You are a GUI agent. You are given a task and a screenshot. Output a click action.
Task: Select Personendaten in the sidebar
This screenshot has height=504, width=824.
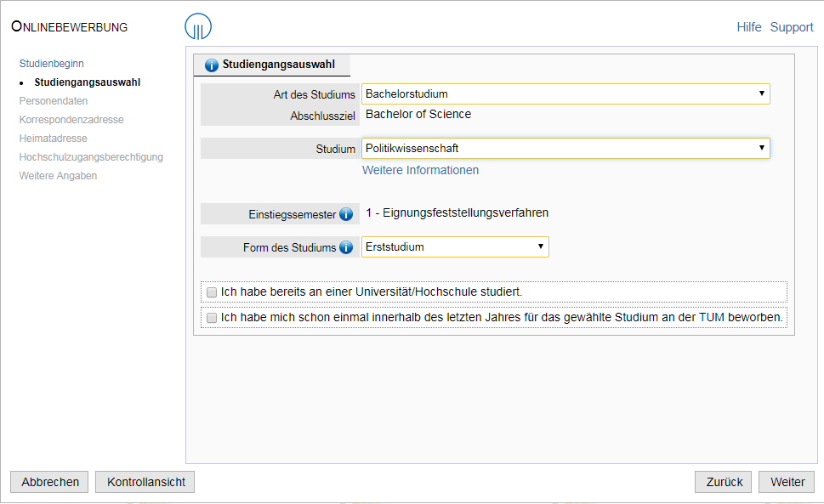click(x=53, y=101)
